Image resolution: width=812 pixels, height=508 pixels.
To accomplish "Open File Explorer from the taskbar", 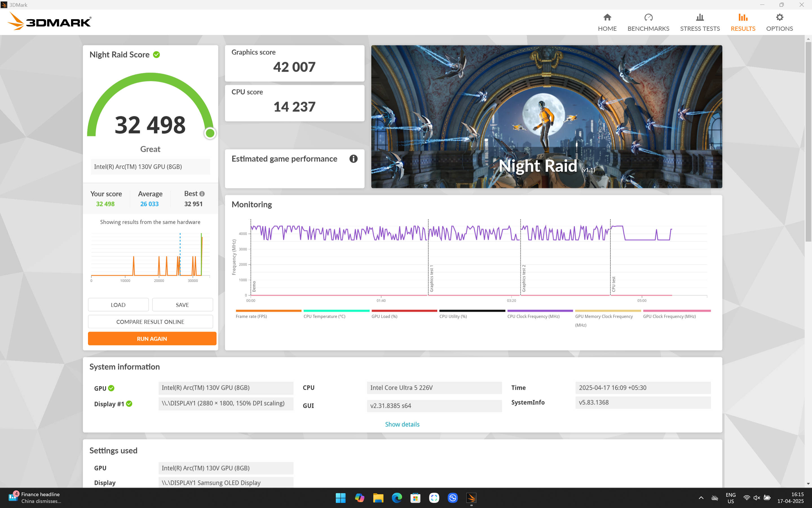I will (x=378, y=498).
